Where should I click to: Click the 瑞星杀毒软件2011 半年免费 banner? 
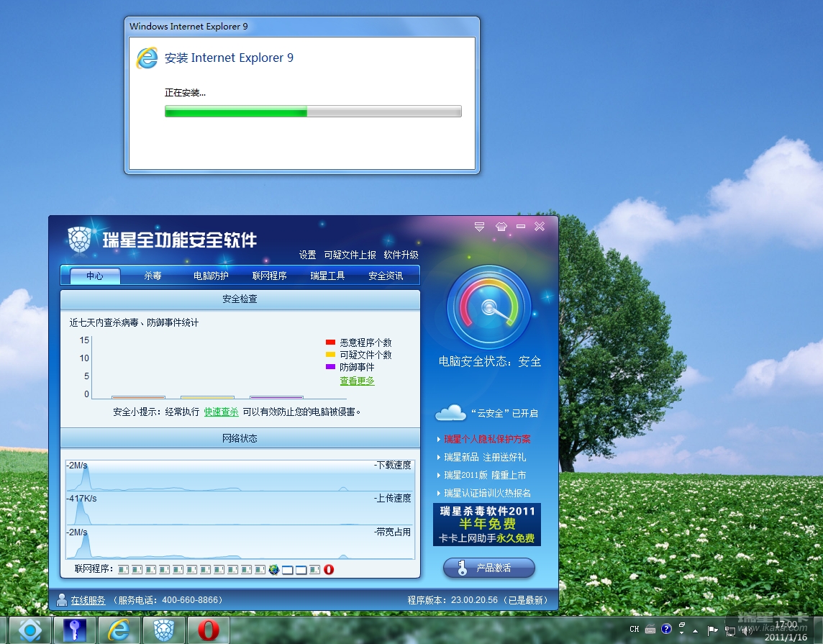pyautogui.click(x=487, y=525)
